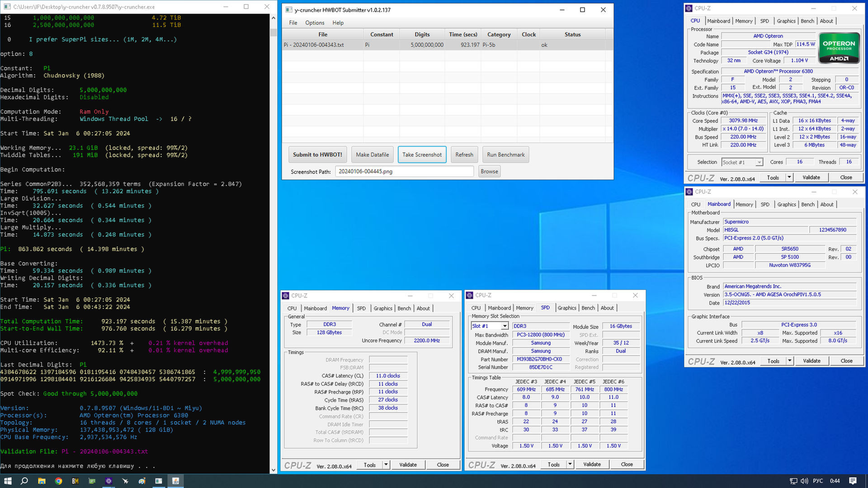Select the Pi - 20240106-004343.txt row
This screenshot has width=868, height=488.
click(x=448, y=45)
